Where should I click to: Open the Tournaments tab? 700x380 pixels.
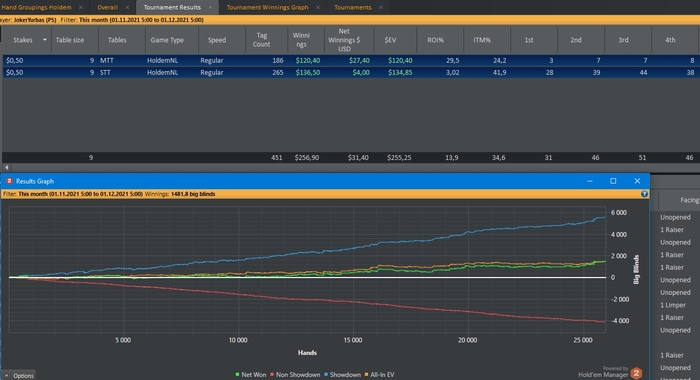(353, 8)
